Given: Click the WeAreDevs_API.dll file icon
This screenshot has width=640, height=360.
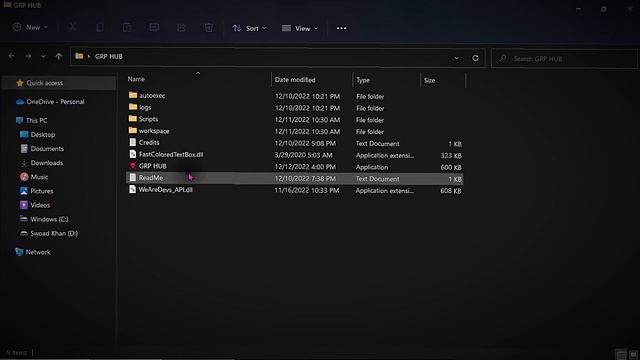Looking at the screenshot, I should pos(133,189).
